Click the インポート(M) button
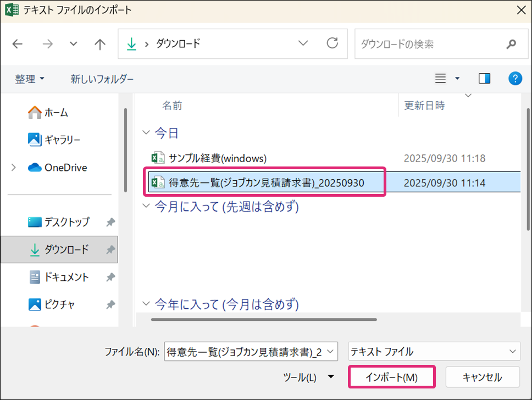Viewport: 532px width, 400px height. (392, 377)
